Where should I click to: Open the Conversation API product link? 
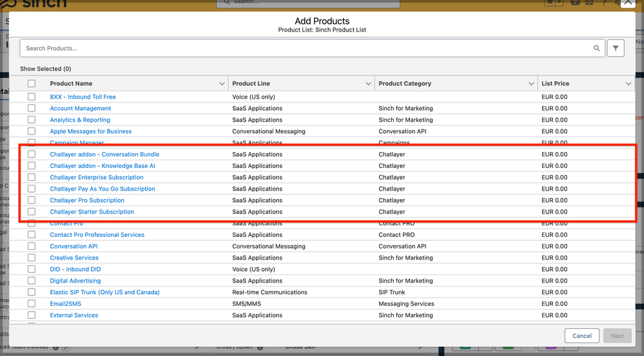click(x=74, y=246)
